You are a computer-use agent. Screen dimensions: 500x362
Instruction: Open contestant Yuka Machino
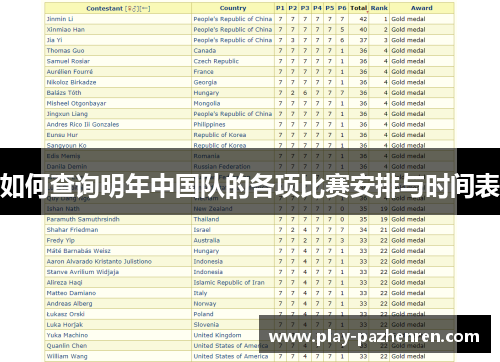click(x=67, y=335)
